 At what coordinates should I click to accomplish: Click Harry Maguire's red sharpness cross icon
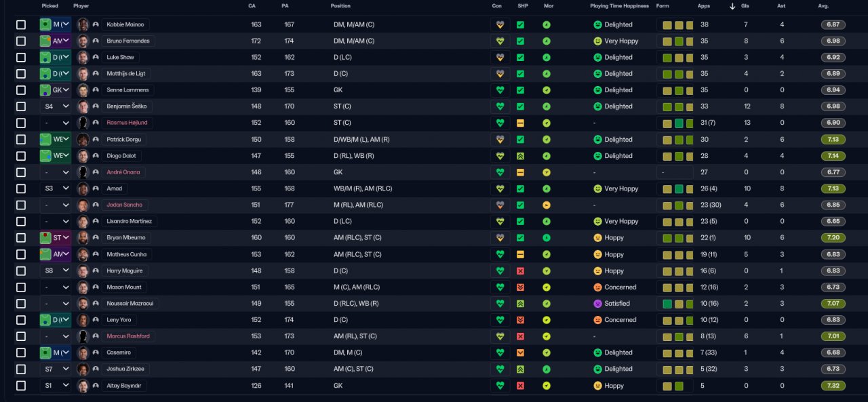[520, 270]
